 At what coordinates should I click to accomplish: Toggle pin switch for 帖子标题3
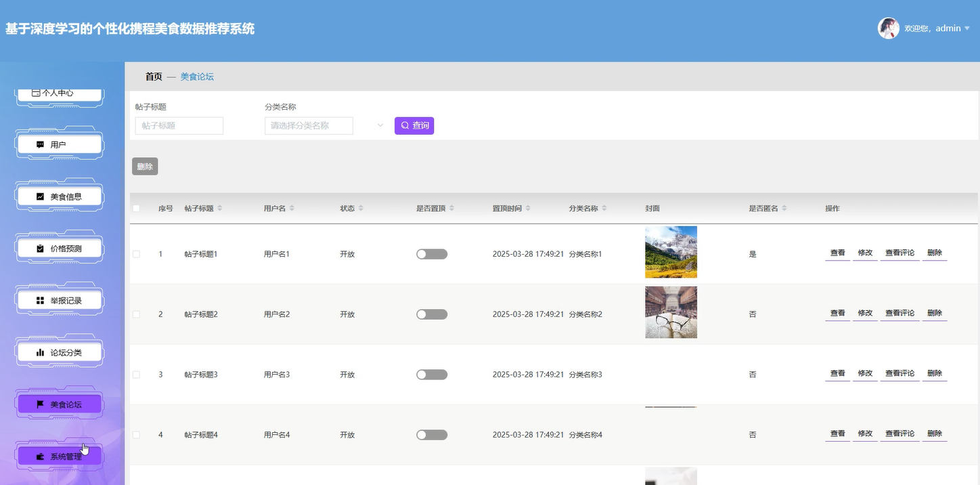pos(432,375)
